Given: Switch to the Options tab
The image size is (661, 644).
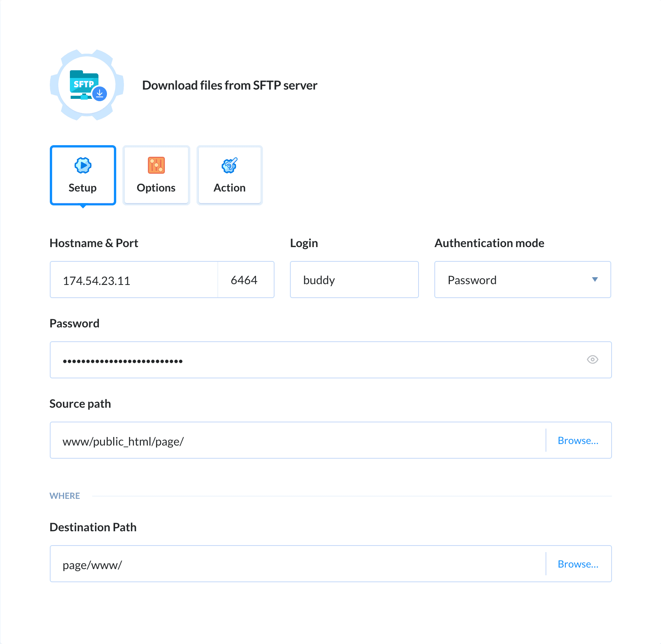Looking at the screenshot, I should coord(156,176).
